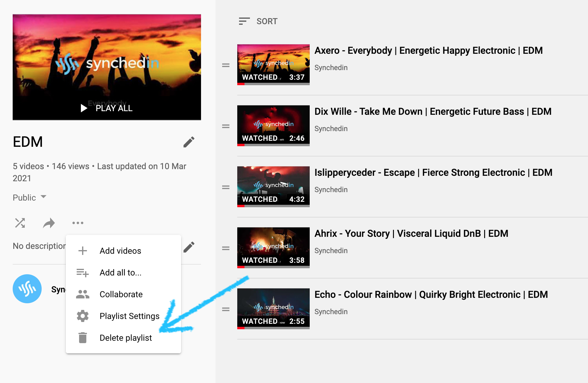Edit the EDM playlist title pencil
Screen dimensions: 588x383
(189, 142)
